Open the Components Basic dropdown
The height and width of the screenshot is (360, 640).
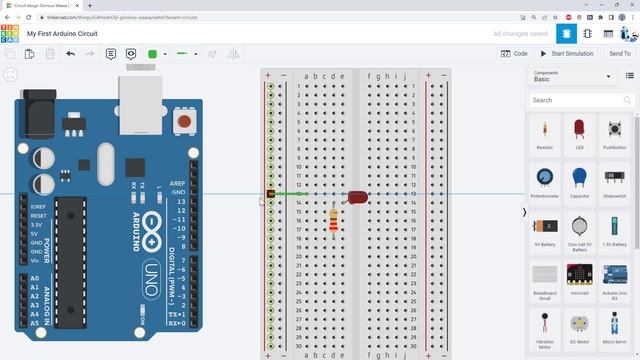(x=573, y=76)
